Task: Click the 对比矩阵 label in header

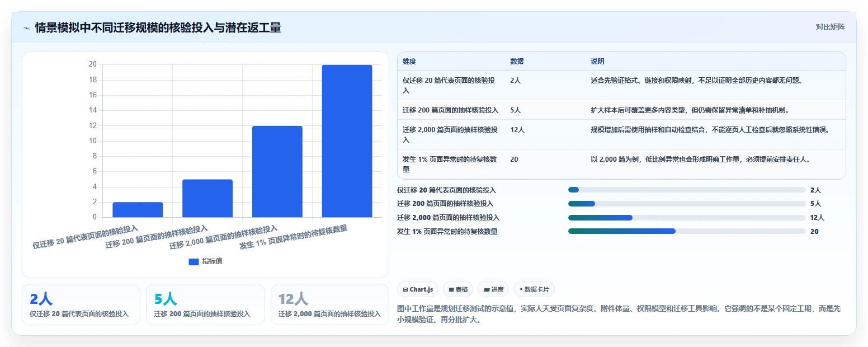Action: tap(831, 27)
